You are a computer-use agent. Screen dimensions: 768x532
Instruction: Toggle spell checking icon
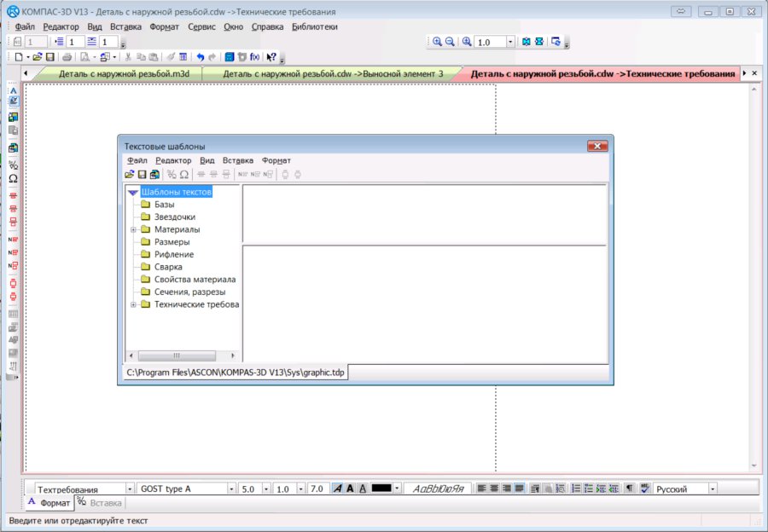(645, 489)
